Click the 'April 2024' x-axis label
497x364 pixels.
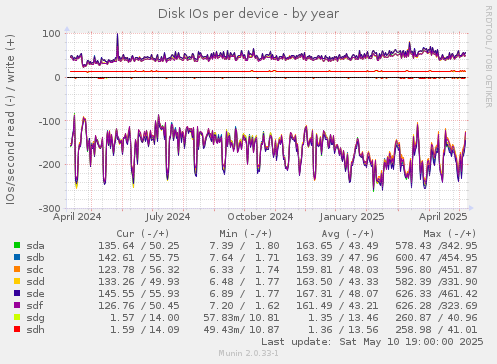[77, 217]
